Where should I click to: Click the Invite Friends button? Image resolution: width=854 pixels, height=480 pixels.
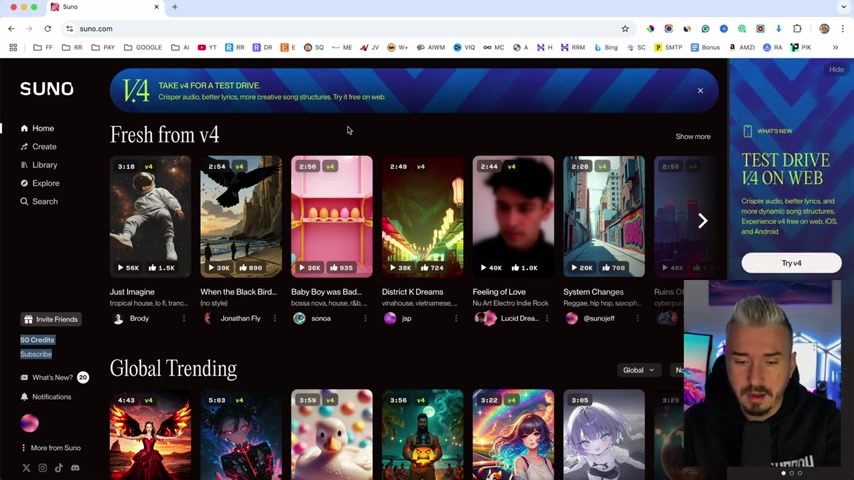[x=51, y=319]
